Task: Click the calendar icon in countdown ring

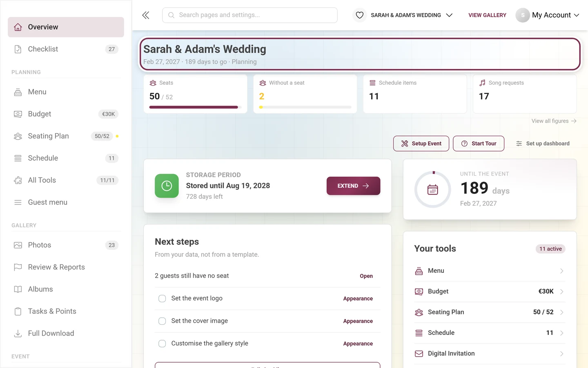Action: pyautogui.click(x=432, y=190)
